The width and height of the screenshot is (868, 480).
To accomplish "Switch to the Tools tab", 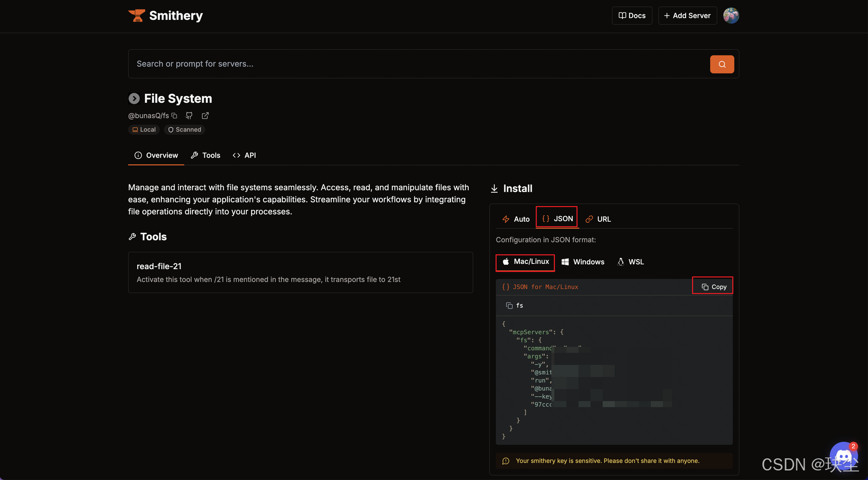I will coord(206,155).
